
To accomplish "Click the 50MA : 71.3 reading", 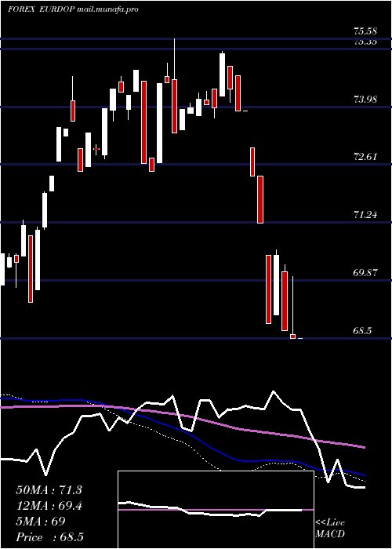I will tap(49, 490).
